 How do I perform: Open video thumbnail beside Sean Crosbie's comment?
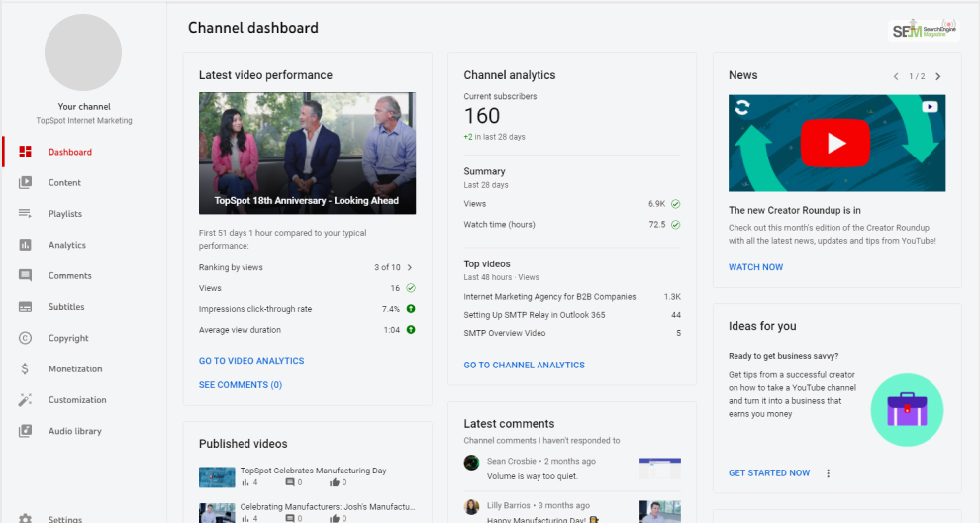coord(660,469)
